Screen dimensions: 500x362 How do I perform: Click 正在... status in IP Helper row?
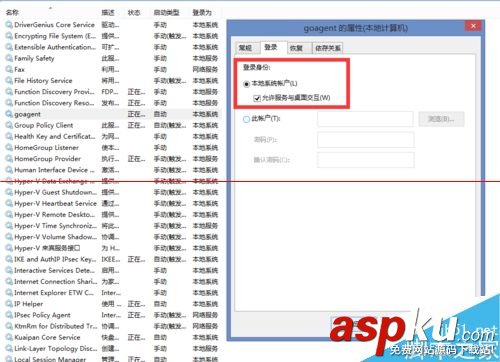click(x=136, y=304)
